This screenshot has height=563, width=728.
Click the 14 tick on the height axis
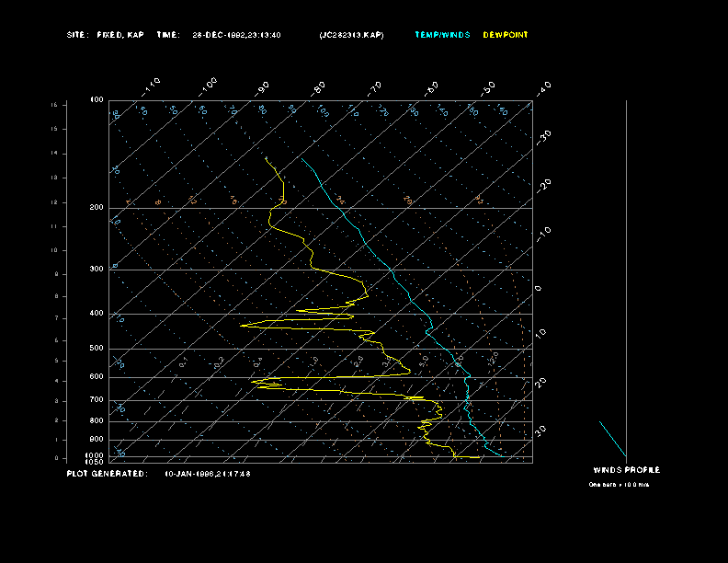click(x=54, y=154)
